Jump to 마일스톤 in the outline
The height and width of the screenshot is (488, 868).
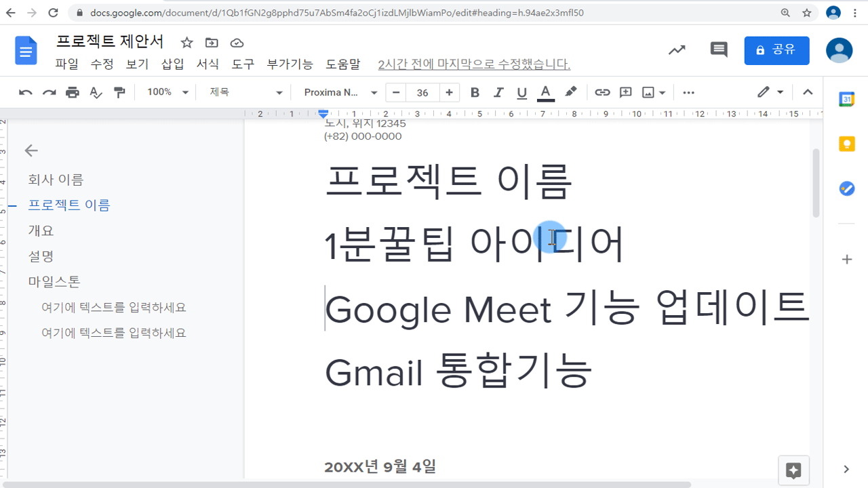coord(54,281)
